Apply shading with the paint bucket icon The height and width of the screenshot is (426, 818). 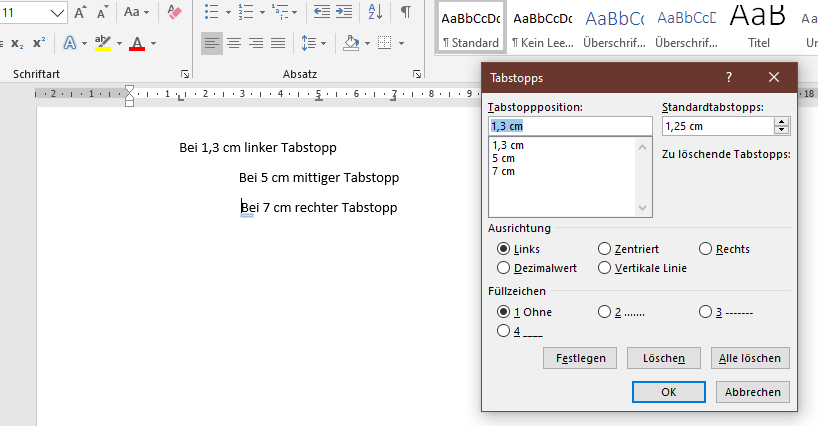(351, 43)
